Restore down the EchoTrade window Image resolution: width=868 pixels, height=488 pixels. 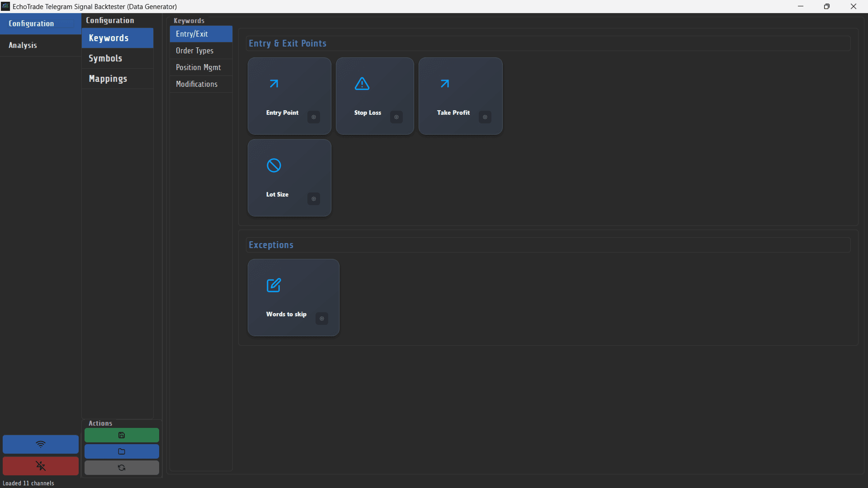pos(827,6)
